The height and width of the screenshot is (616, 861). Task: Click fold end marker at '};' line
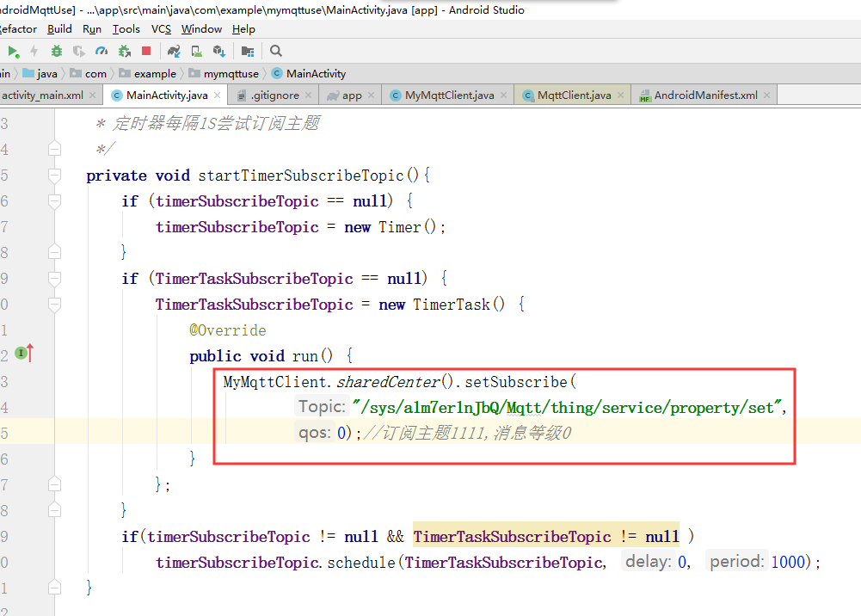click(54, 484)
